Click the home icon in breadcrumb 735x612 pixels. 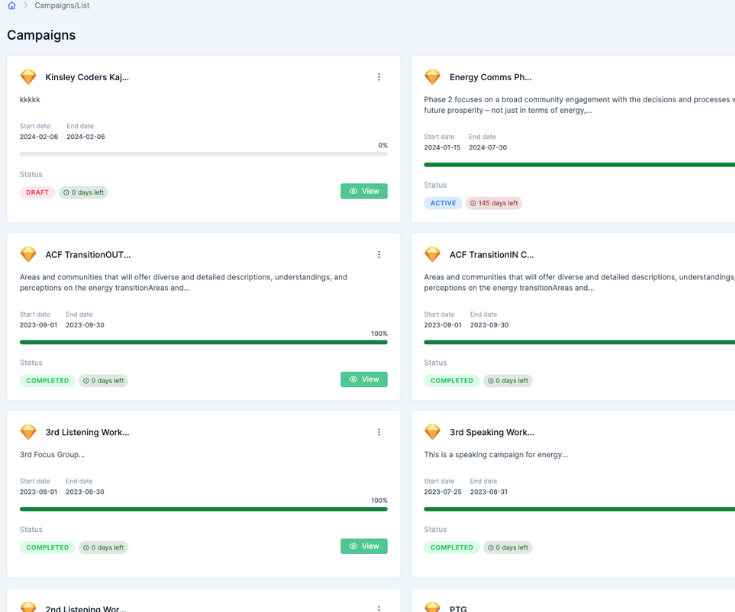(x=11, y=6)
